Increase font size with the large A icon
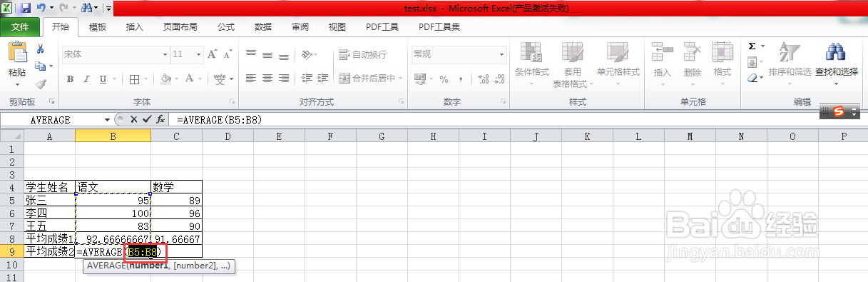Screen dimensions: 868x282 pyautogui.click(x=213, y=54)
